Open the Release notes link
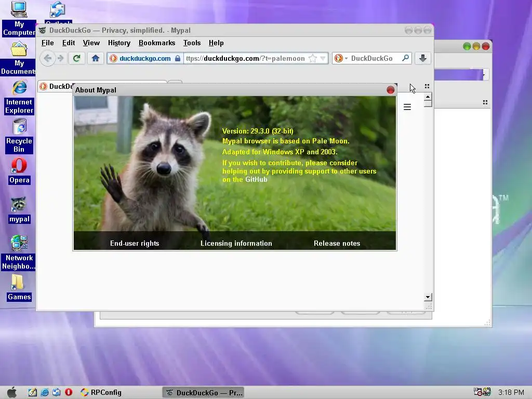532x399 pixels. coord(337,243)
